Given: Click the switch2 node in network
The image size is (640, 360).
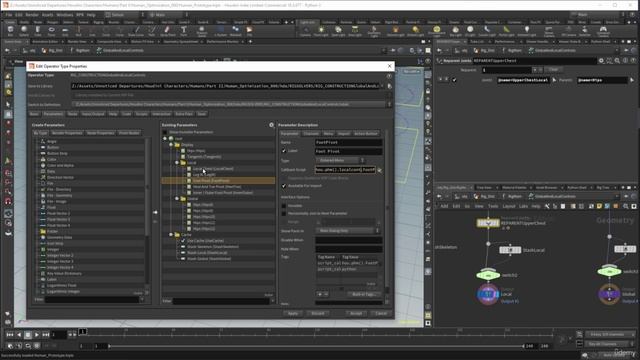Looking at the screenshot, I should (x=488, y=275).
